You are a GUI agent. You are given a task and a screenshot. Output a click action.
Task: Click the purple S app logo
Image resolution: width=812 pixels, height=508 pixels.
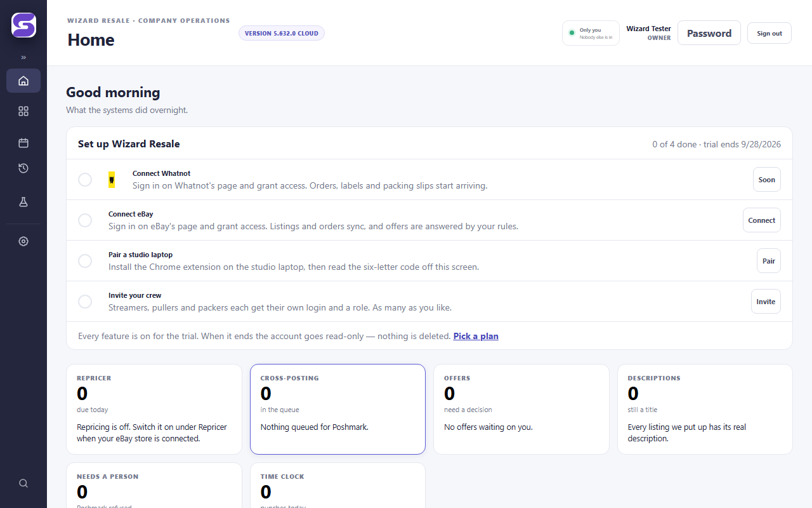(23, 25)
